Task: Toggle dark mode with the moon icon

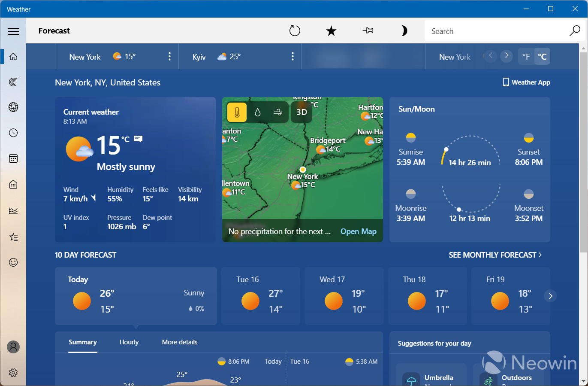Action: point(404,31)
